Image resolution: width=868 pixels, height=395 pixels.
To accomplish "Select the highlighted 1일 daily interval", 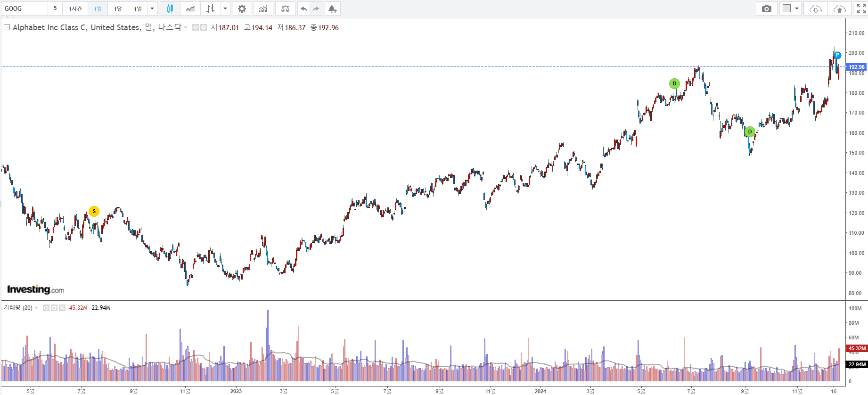I will click(98, 8).
